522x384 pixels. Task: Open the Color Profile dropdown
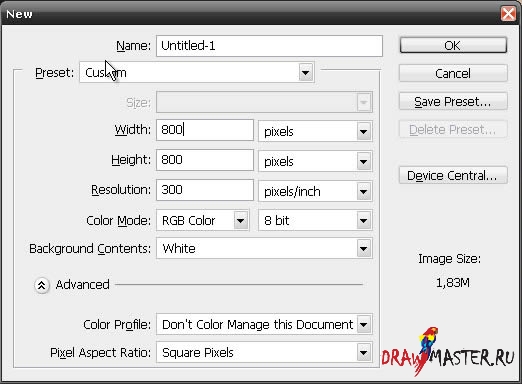tap(264, 324)
